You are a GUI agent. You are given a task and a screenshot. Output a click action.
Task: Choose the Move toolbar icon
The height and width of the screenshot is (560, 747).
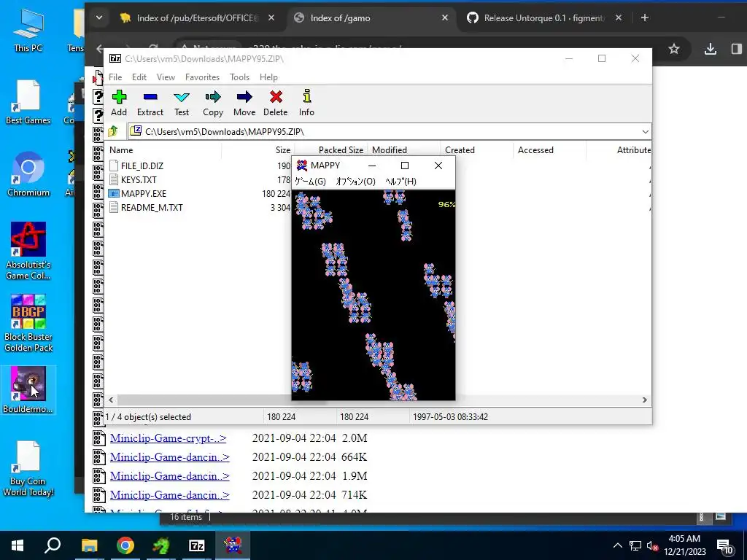coord(244,97)
